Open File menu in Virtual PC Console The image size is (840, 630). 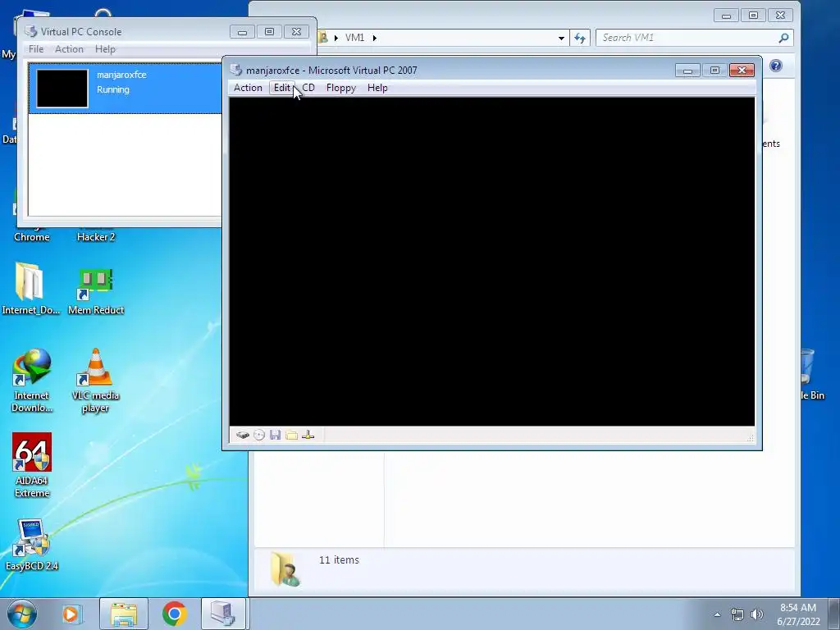36,48
